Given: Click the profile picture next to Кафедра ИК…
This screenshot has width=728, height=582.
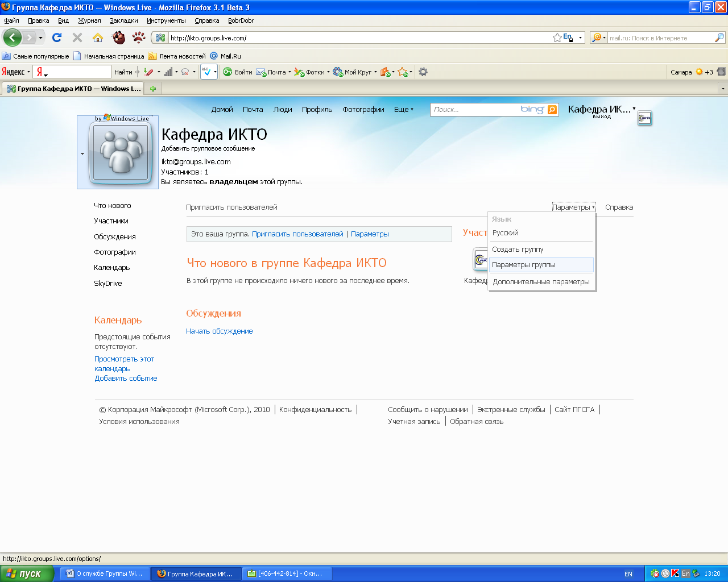Looking at the screenshot, I should (644, 118).
